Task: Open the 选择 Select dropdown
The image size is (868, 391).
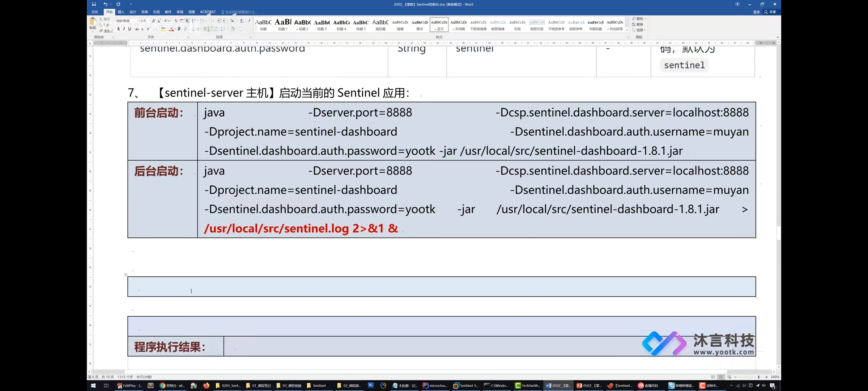Action: coord(639,30)
